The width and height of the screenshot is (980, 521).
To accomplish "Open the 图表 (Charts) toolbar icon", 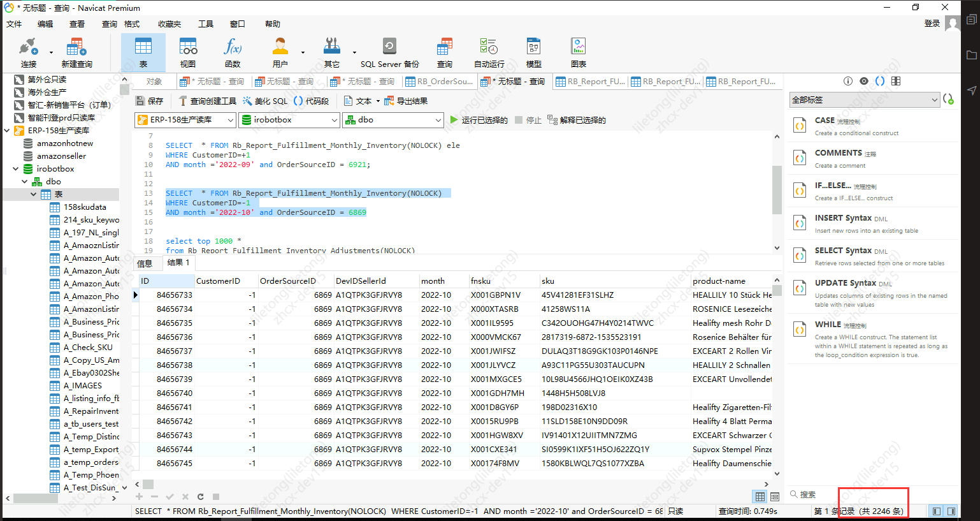I will (x=579, y=52).
